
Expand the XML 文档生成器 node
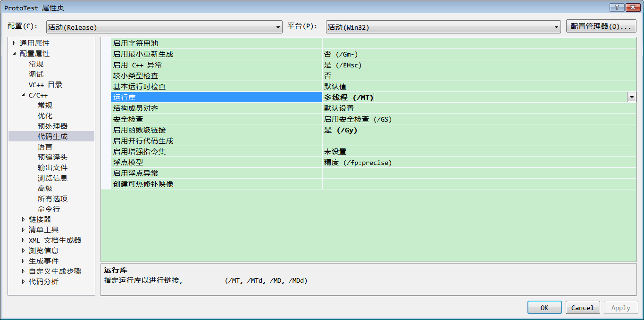[24, 240]
